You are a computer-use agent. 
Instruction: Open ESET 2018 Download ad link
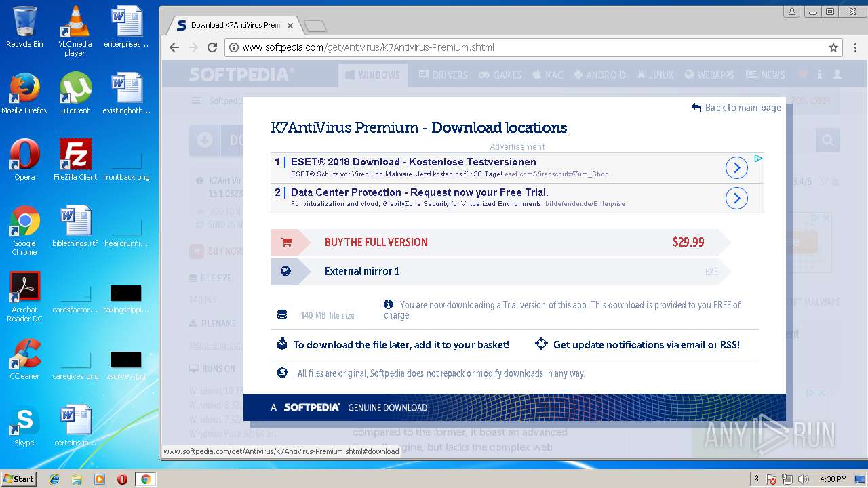414,162
